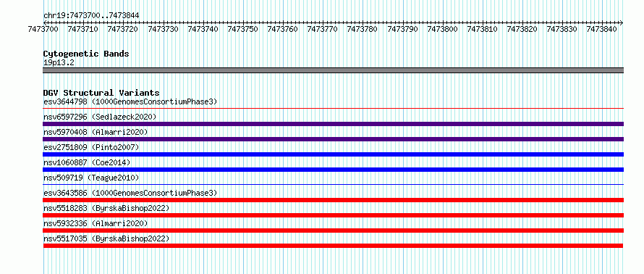Click the thin red esv3644798 variant line
The width and height of the screenshot is (644, 274).
point(333,109)
